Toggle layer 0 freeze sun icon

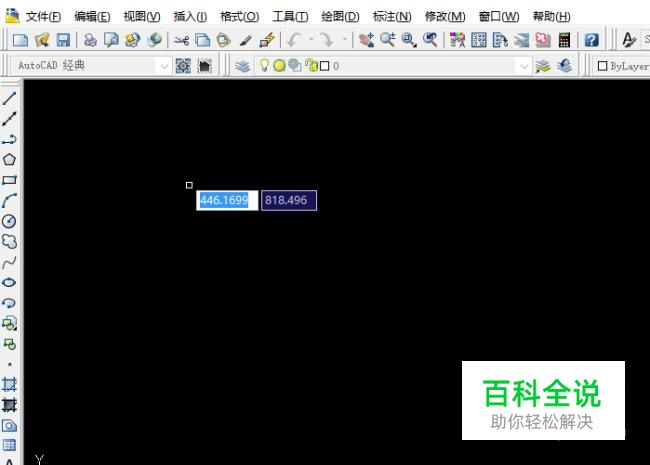click(x=279, y=65)
